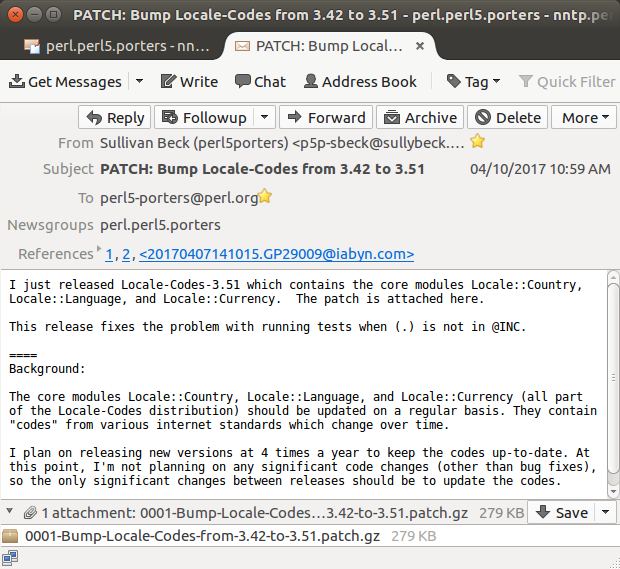Open the Followup dropdown arrow
620x569 pixels.
point(264,118)
